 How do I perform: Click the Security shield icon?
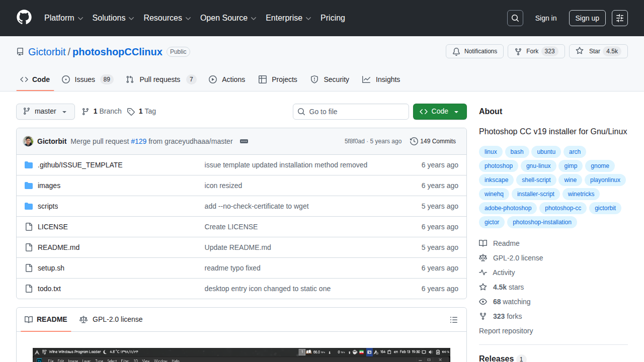[314, 79]
